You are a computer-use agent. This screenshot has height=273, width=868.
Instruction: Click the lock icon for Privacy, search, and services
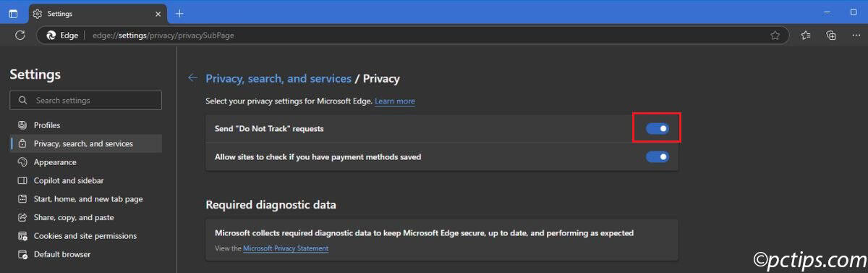(22, 143)
